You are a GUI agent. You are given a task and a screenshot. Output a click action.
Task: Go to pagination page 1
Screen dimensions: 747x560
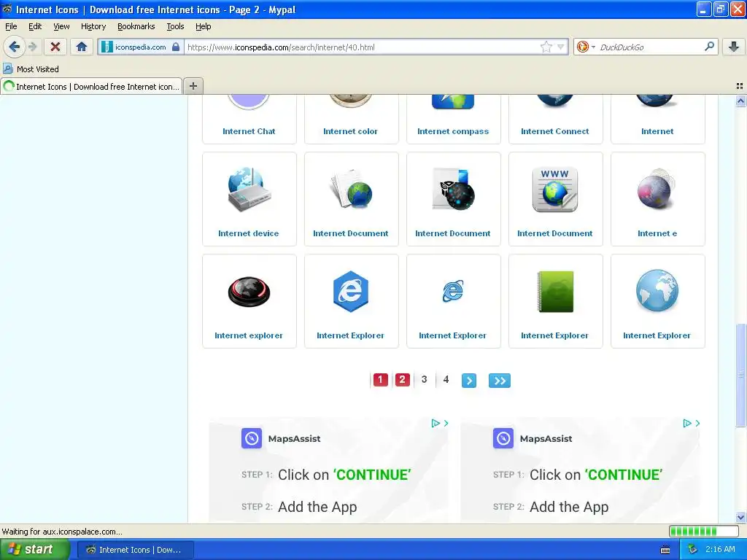coord(380,379)
